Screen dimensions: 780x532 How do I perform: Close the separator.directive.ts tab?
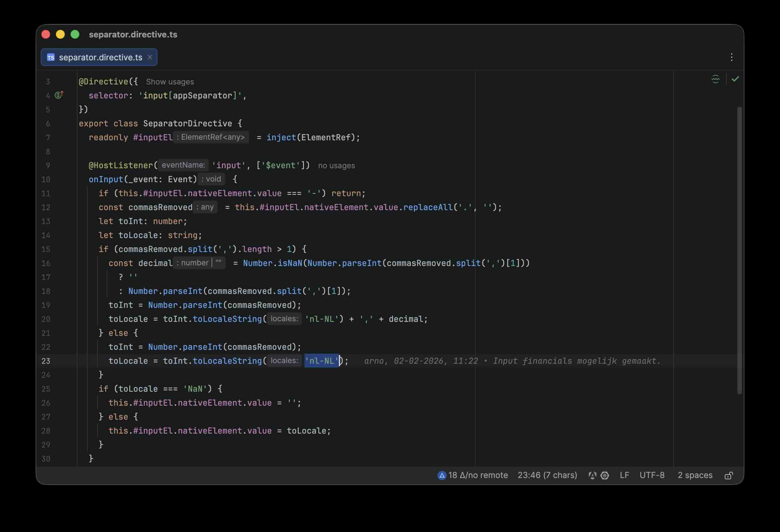[150, 57]
